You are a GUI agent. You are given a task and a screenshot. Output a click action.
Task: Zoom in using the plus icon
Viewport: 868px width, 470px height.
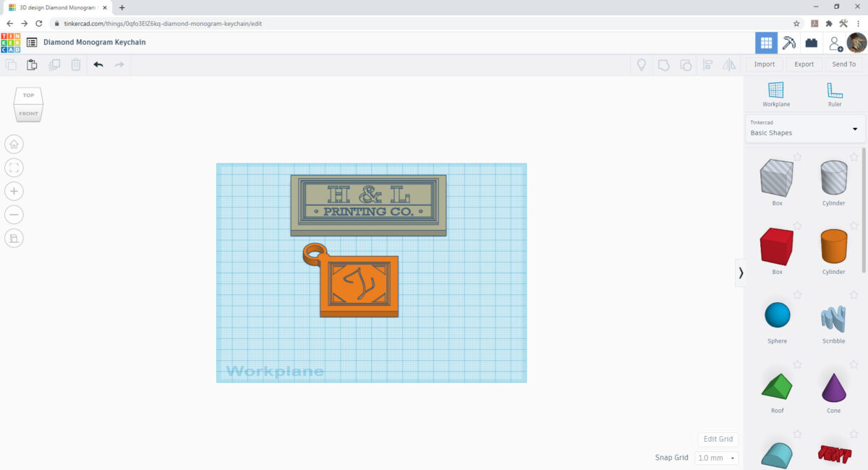[x=14, y=190]
